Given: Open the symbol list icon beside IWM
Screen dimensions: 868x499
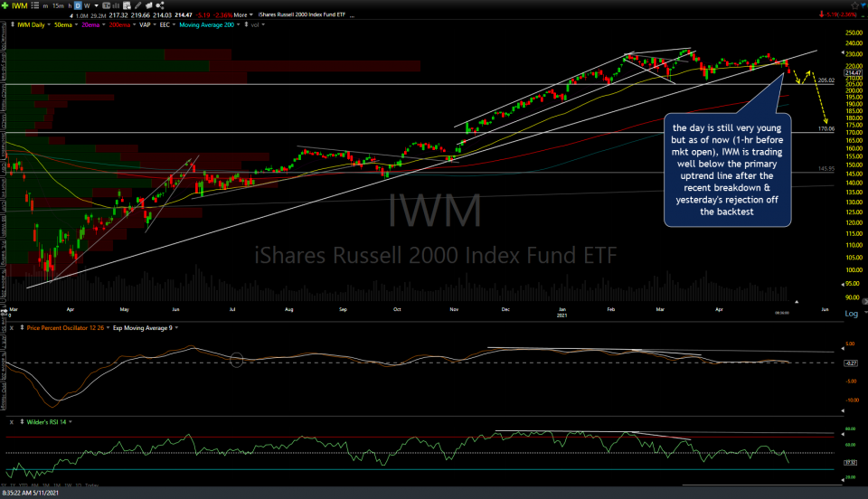Looking at the screenshot, I should pyautogui.click(x=35, y=5).
